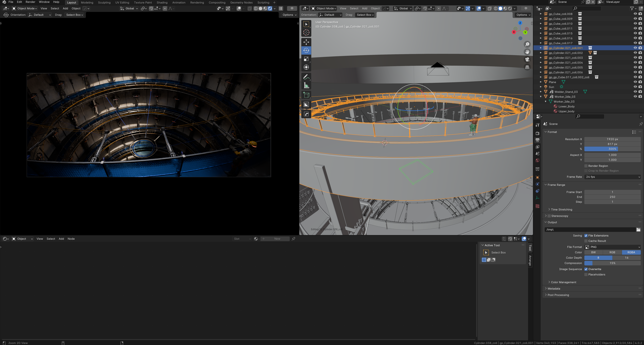Activate the Annotate pencil tool
The image size is (644, 345).
coord(306,77)
